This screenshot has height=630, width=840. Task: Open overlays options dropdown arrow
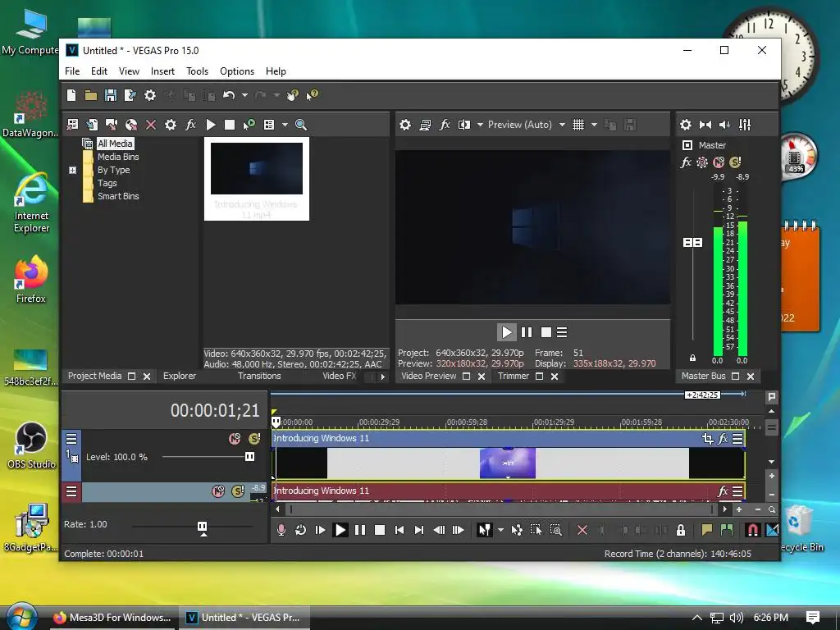[594, 125]
